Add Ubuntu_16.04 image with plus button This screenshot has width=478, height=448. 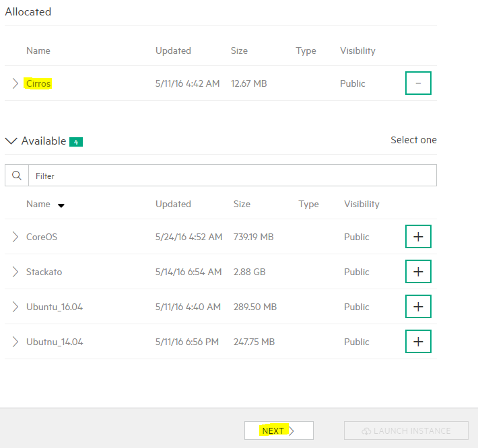pyautogui.click(x=418, y=306)
